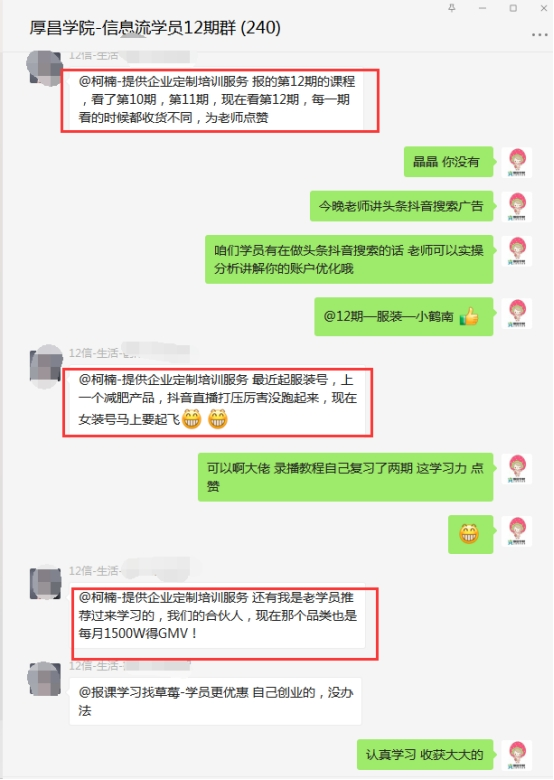Click blurred avatar next to 最近起服装号 message
This screenshot has height=780, width=554.
[x=46, y=366]
